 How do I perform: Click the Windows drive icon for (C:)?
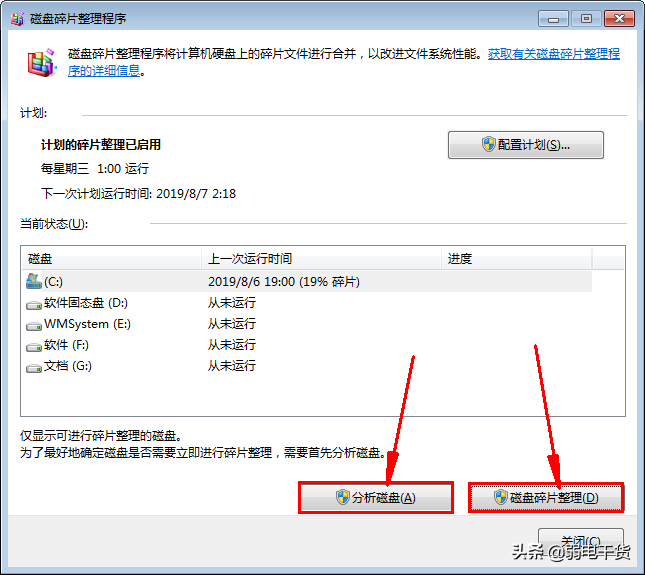coord(34,281)
